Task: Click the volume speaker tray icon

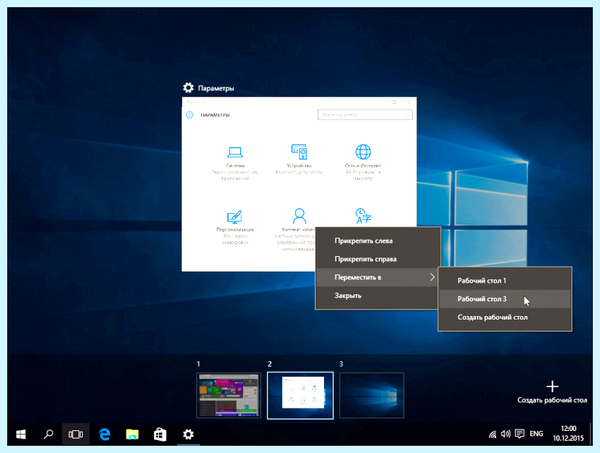Action: tap(505, 434)
